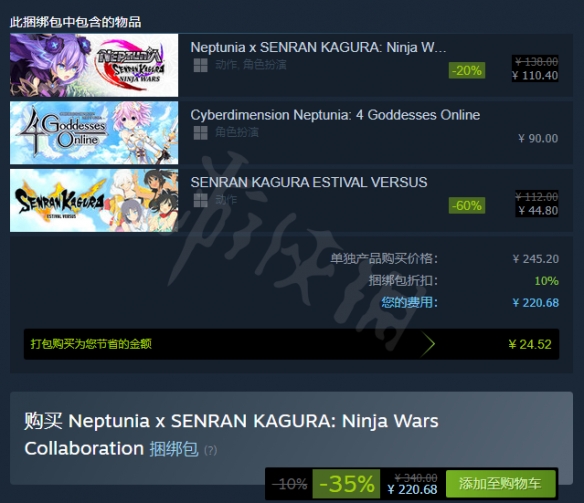This screenshot has width=584, height=503.
Task: Click the 添加至购物车 button
Action: point(501,484)
